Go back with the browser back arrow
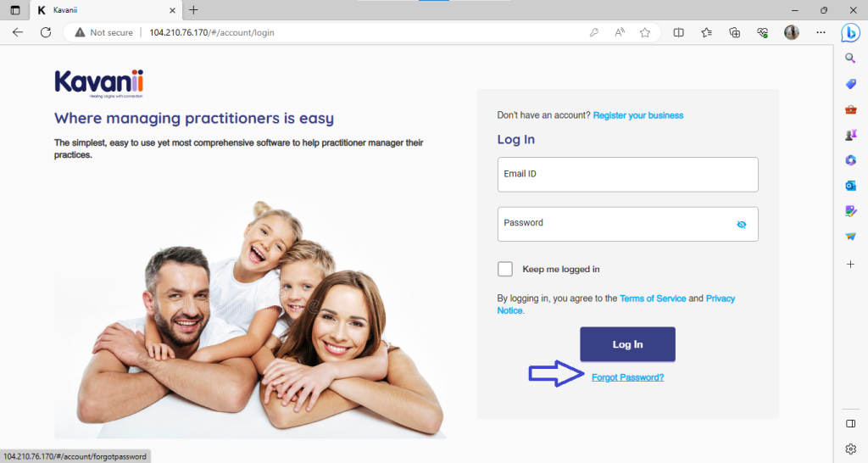Image resolution: width=868 pixels, height=463 pixels. tap(18, 33)
